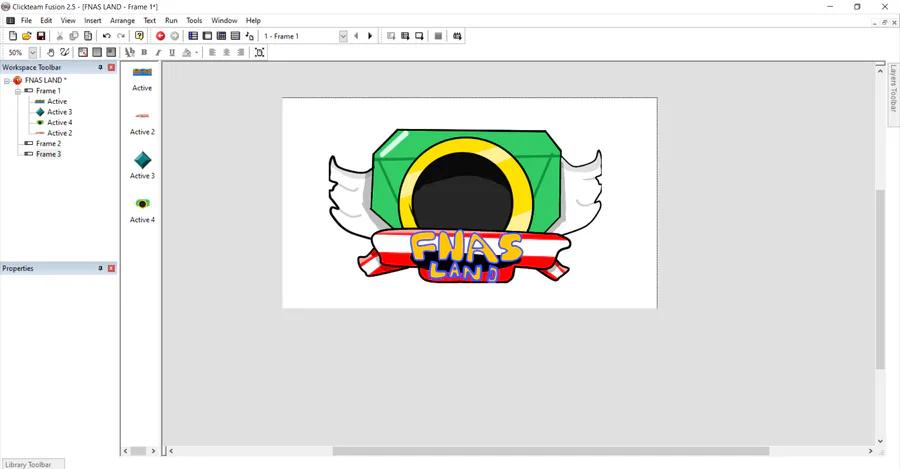Open the Insert menu
900x469 pixels.
pos(92,20)
